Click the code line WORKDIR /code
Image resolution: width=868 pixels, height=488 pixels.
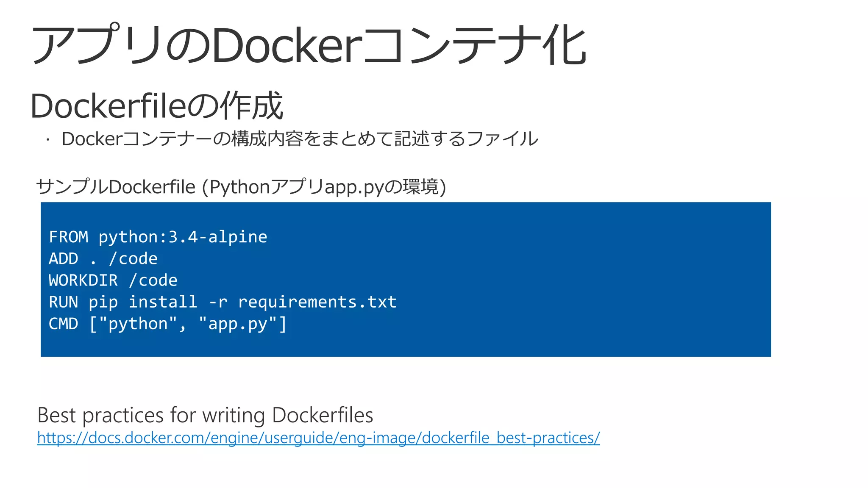(113, 280)
